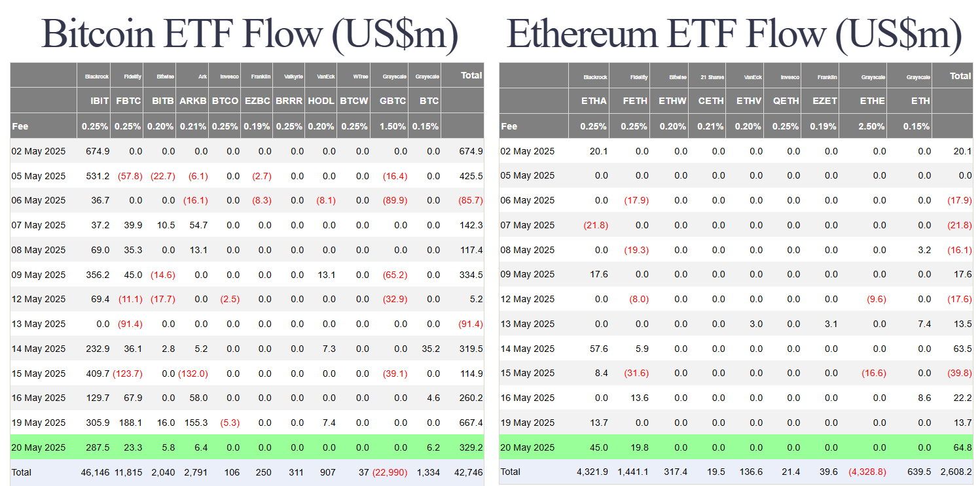Image resolution: width=980 pixels, height=486 pixels.
Task: Select the 2,608.2 Ethereum grand total cell
Action: tap(955, 472)
